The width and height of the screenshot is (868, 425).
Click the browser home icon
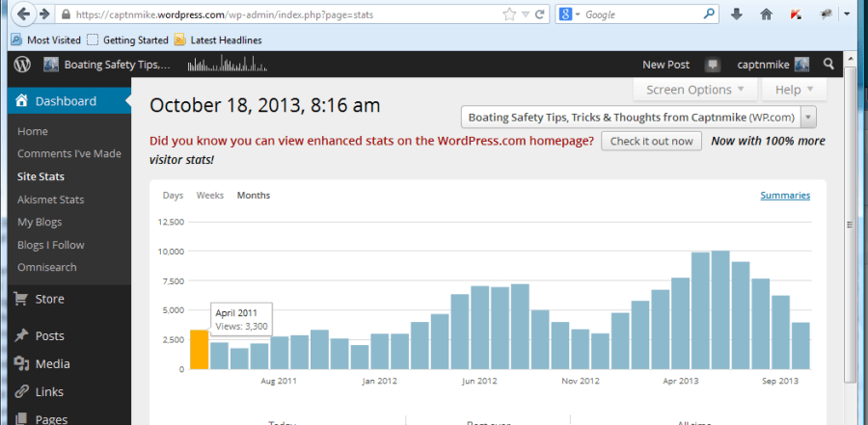click(767, 14)
